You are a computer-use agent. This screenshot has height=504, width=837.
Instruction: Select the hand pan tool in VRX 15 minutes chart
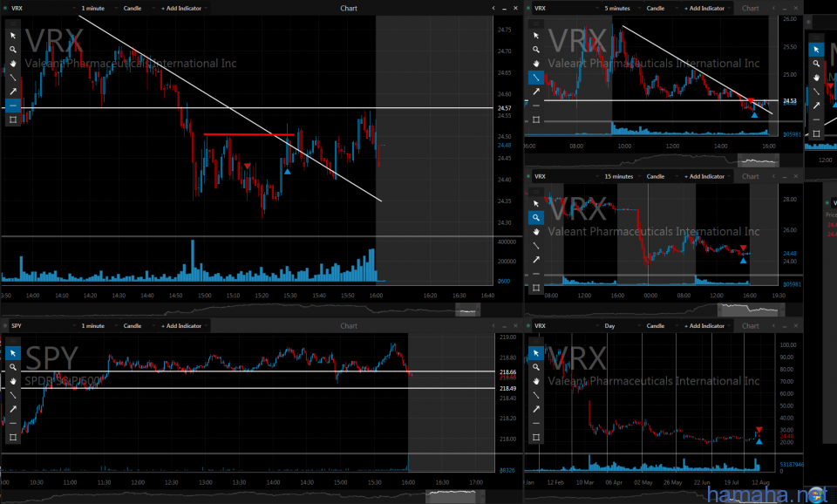[536, 231]
